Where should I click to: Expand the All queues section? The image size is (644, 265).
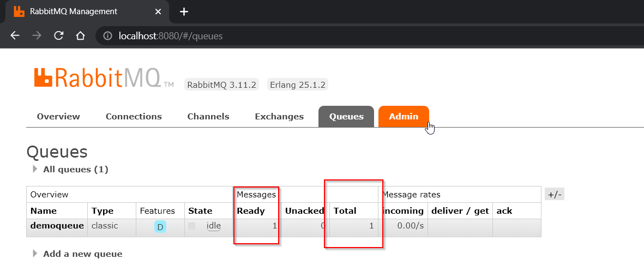(x=75, y=170)
